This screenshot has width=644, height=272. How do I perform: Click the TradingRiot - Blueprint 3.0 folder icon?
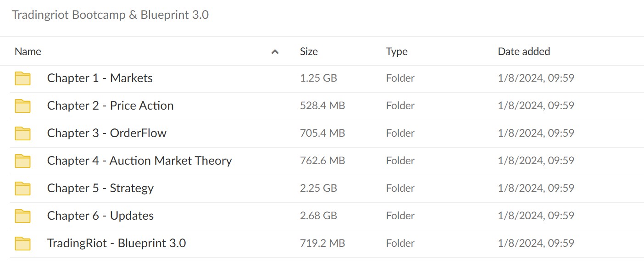22,244
